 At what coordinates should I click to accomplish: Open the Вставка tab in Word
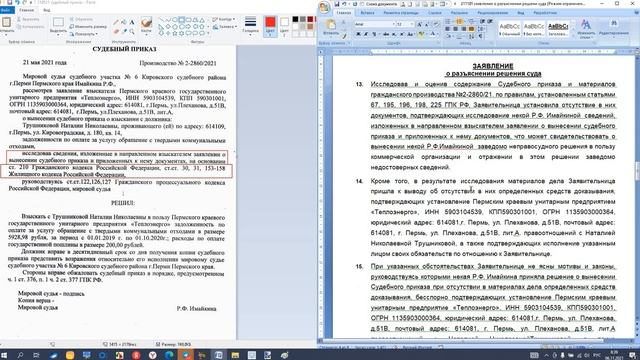(x=367, y=13)
